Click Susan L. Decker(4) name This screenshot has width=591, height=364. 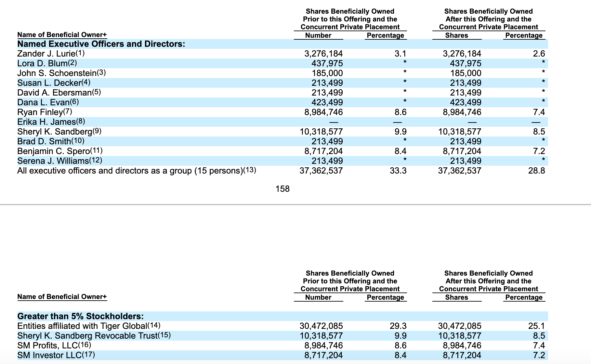click(54, 83)
